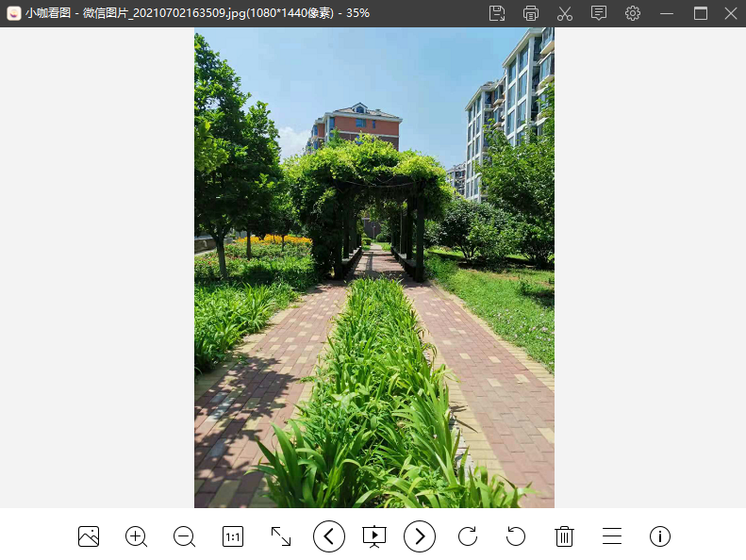Image resolution: width=746 pixels, height=560 pixels.
Task: Show image information with the info icon
Action: point(660,536)
